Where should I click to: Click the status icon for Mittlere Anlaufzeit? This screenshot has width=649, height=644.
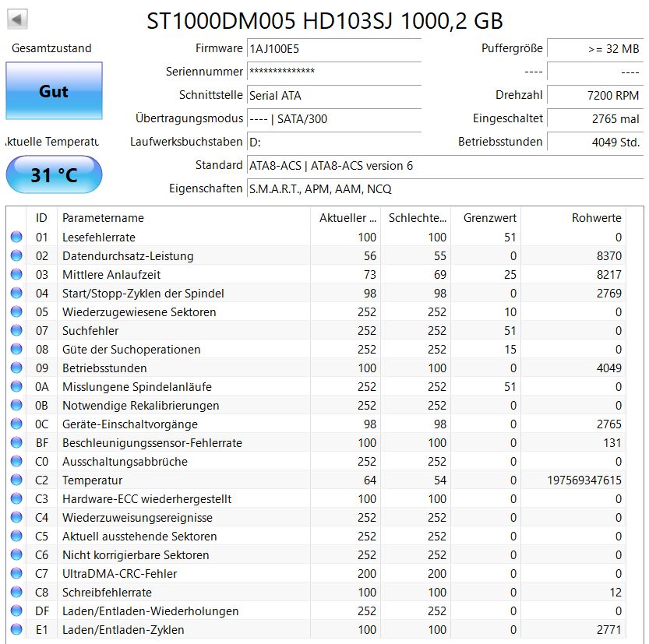pyautogui.click(x=16, y=274)
